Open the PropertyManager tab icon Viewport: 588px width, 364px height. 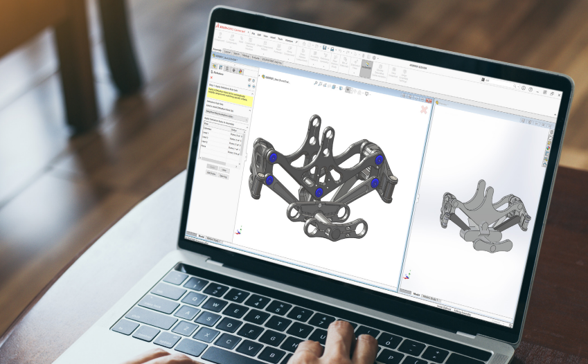click(x=221, y=68)
